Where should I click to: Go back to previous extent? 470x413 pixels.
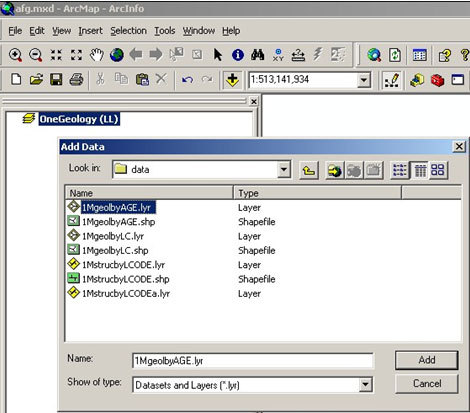(136, 54)
